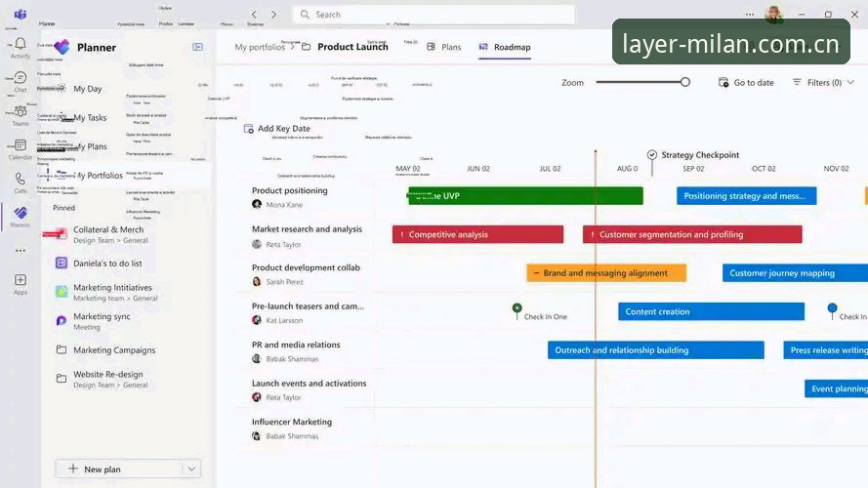
Task: Collapse the Planner navigation pane icon
Action: (197, 47)
